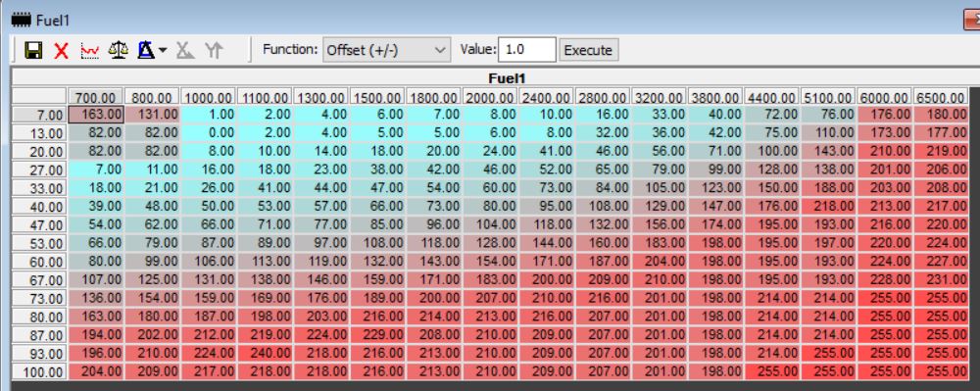Open the Function dropdown showing Offset (+/-)
The height and width of the screenshot is (391, 980).
point(386,50)
